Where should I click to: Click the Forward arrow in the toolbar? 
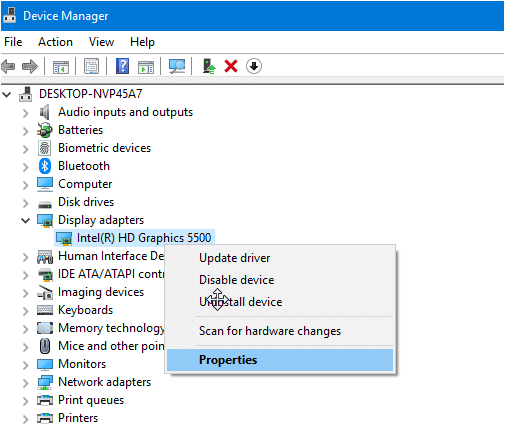tap(30, 66)
